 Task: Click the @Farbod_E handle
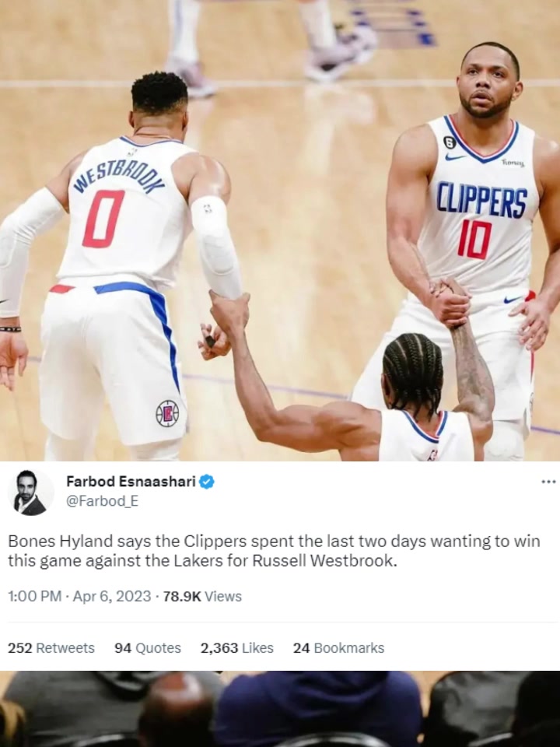pyautogui.click(x=103, y=501)
